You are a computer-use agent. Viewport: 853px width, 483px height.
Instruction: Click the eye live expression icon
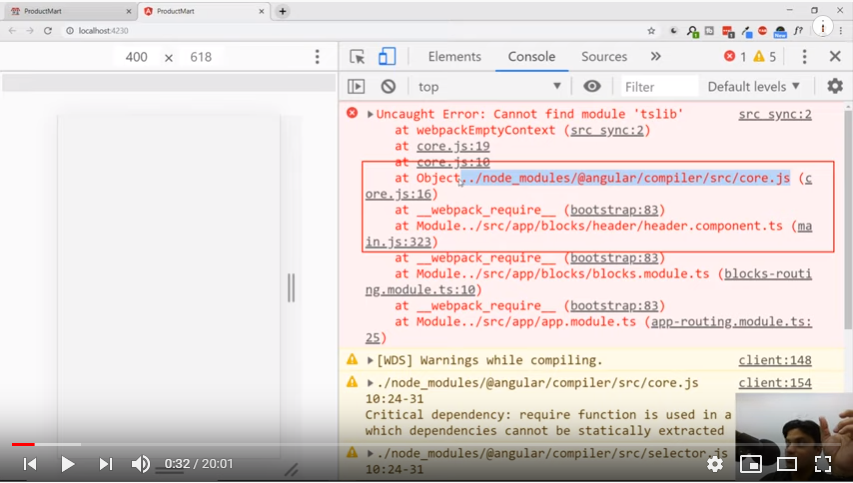click(x=592, y=87)
